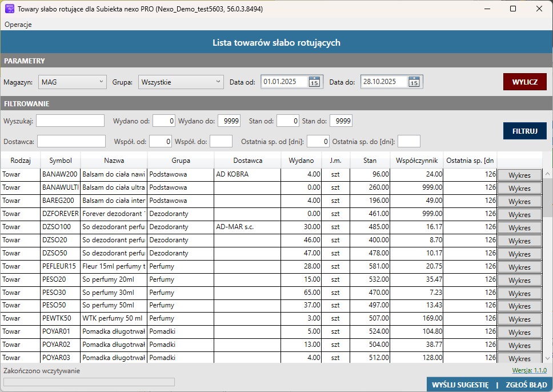Image resolution: width=553 pixels, height=392 pixels.
Task: Sort the table by the Współczynnik column header
Action: (416, 161)
